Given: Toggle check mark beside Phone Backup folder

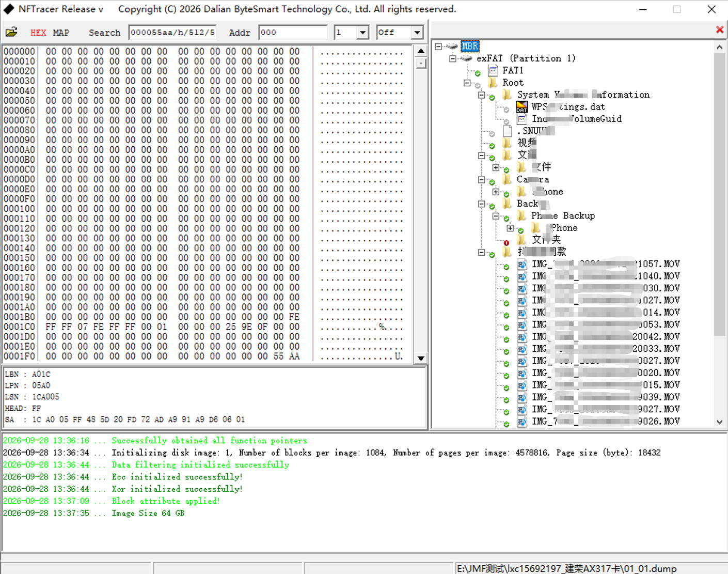Looking at the screenshot, I should click(x=507, y=219).
